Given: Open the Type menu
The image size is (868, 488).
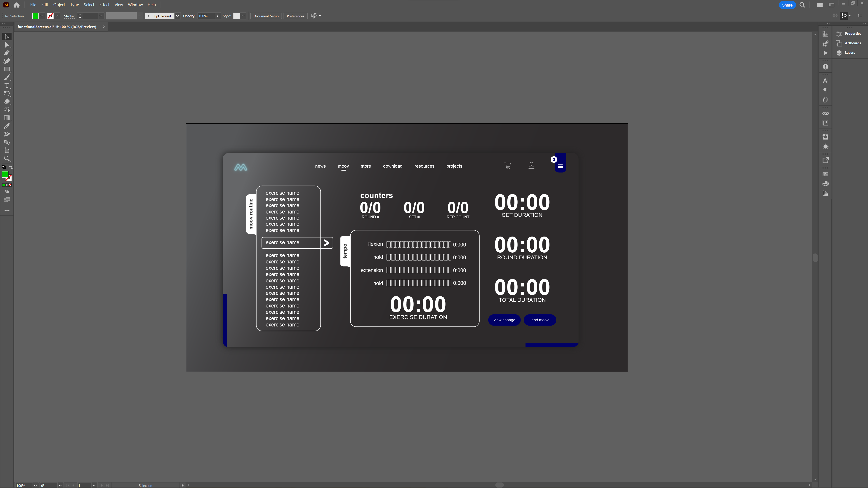Looking at the screenshot, I should 74,5.
